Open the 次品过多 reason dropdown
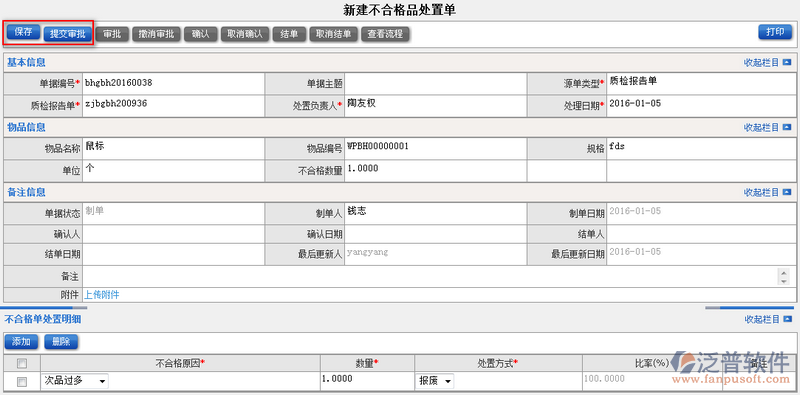The width and height of the screenshot is (800, 395). [x=74, y=381]
